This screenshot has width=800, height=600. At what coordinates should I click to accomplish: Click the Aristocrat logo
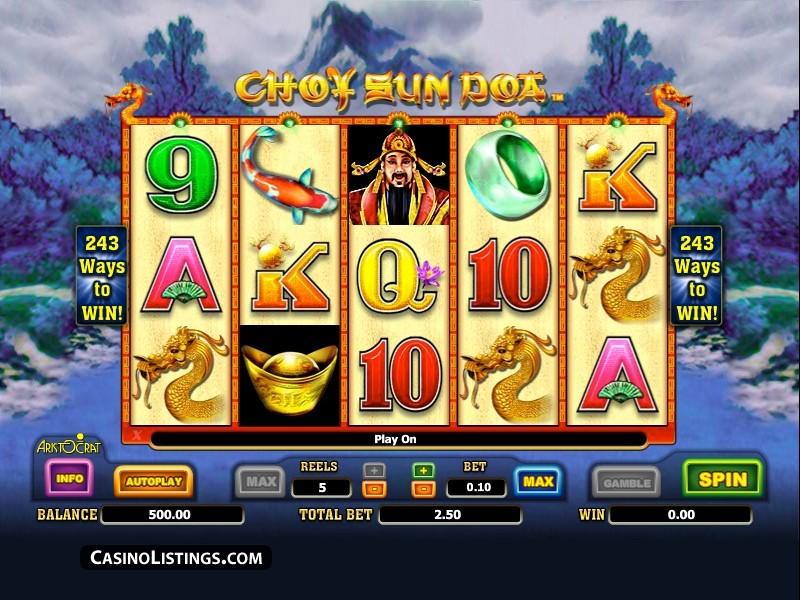tap(69, 445)
